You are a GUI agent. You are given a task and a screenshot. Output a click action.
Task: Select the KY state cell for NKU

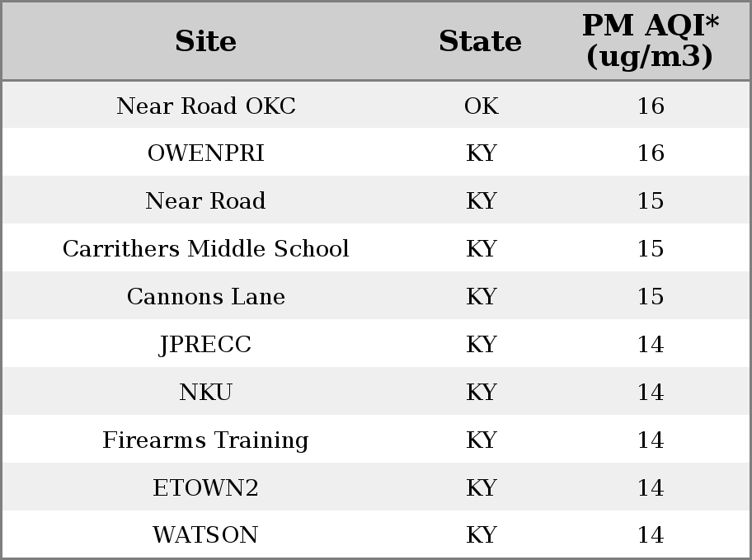(481, 392)
